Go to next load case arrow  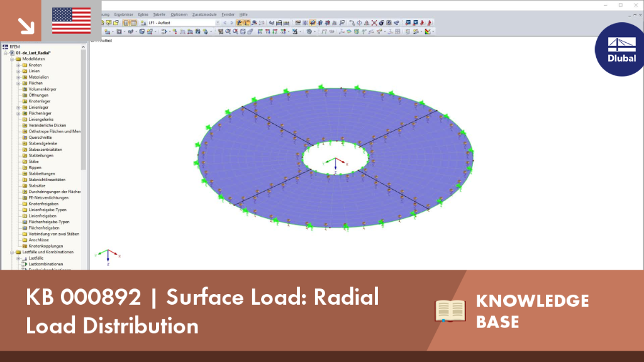pos(231,23)
